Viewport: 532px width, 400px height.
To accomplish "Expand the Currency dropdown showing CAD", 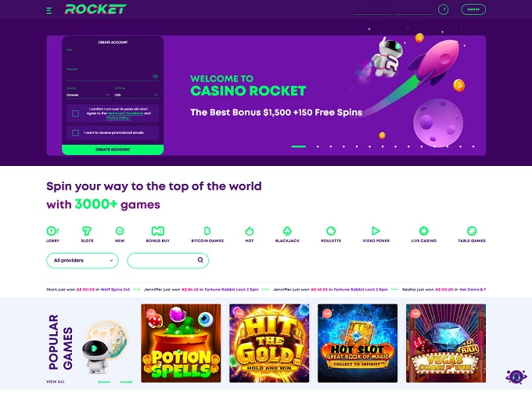I will click(136, 95).
